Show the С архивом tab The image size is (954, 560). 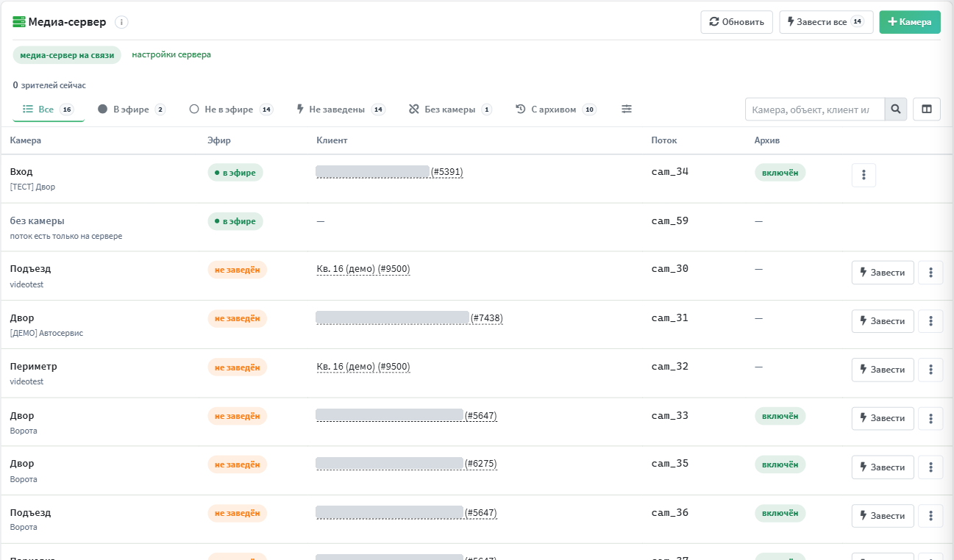pos(555,110)
